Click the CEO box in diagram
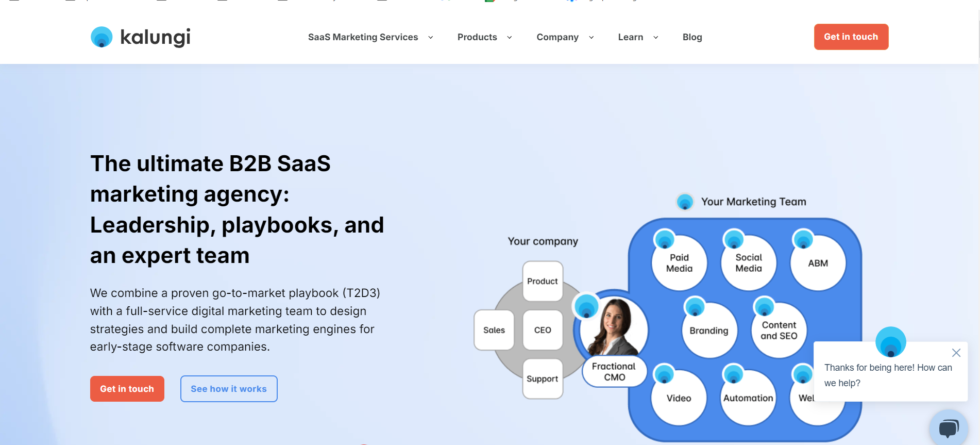This screenshot has height=445, width=980. pyautogui.click(x=543, y=330)
